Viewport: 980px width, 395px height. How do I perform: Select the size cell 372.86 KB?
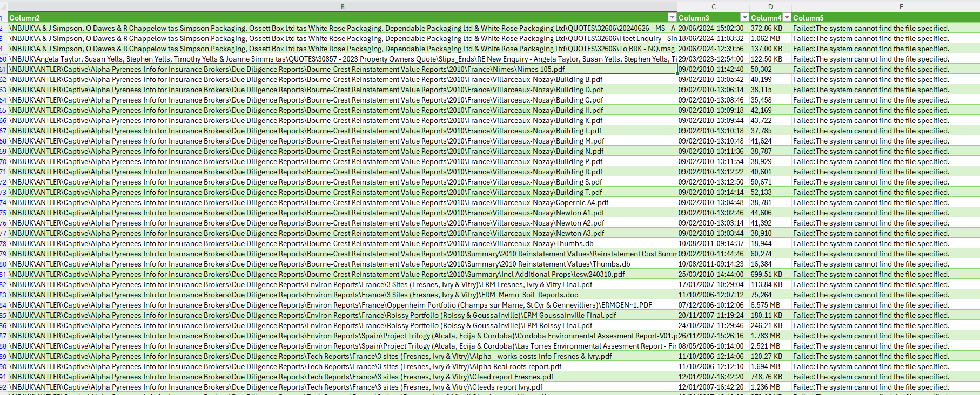click(x=771, y=28)
